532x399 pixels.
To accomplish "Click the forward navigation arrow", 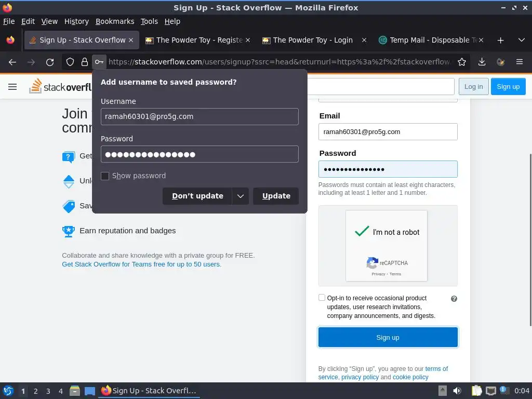I will coord(31,62).
